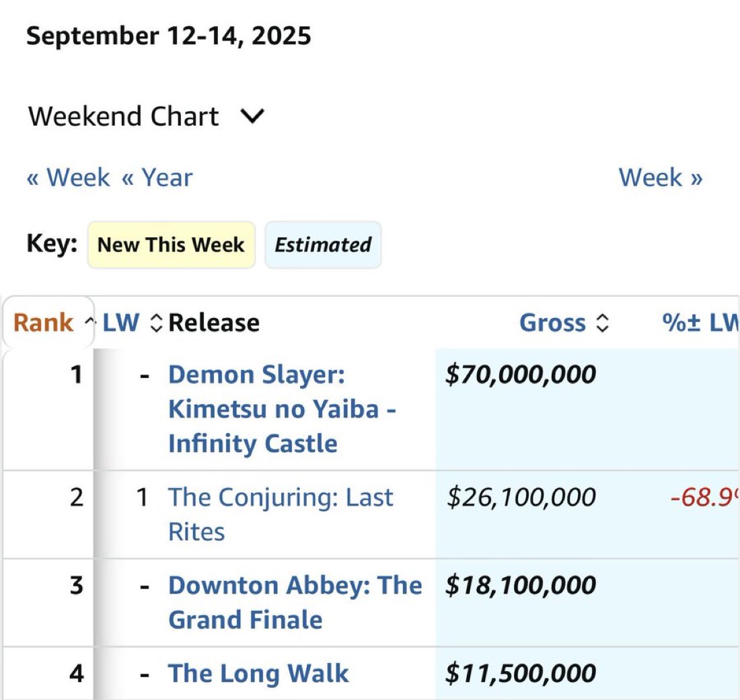Go to the previous week link
The width and height of the screenshot is (740, 700).
point(68,178)
